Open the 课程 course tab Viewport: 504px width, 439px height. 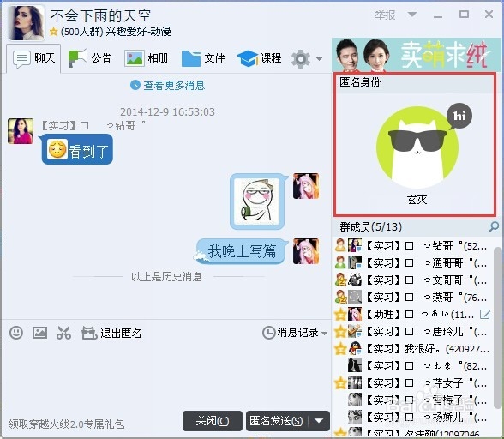260,58
